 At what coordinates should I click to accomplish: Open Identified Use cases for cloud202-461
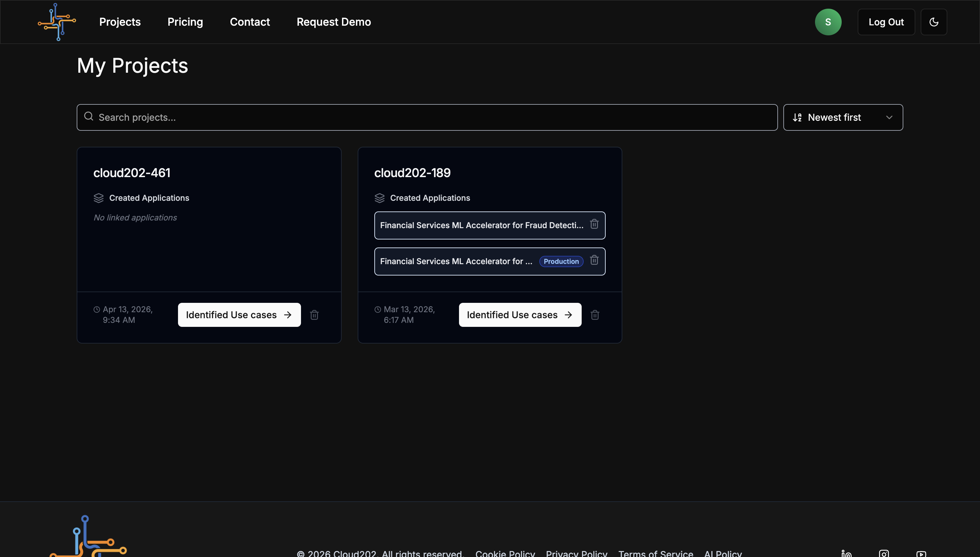[239, 315]
